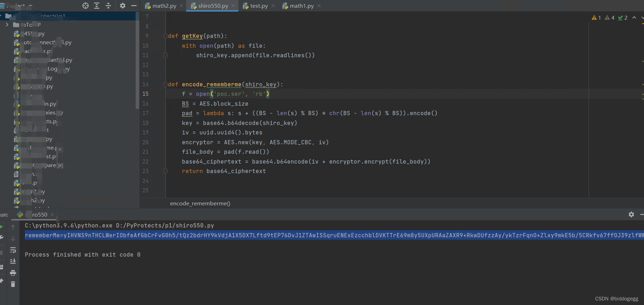Jump up the stack trace with up arrow
644x305 pixels.
13,227
